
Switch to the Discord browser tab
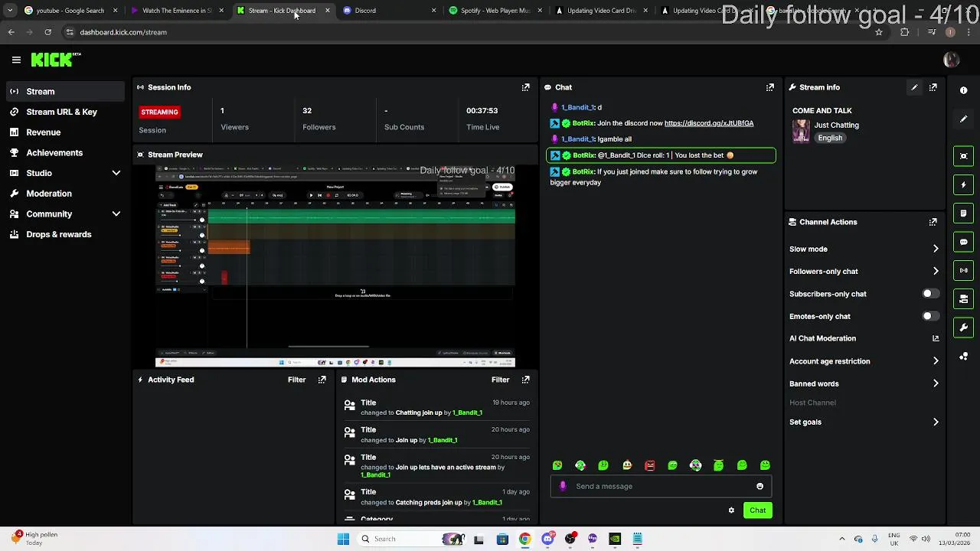coord(389,11)
